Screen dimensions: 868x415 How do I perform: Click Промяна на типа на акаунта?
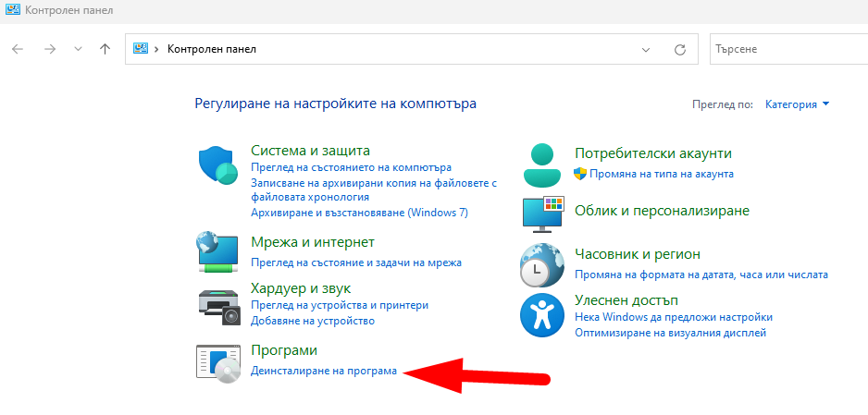point(662,174)
